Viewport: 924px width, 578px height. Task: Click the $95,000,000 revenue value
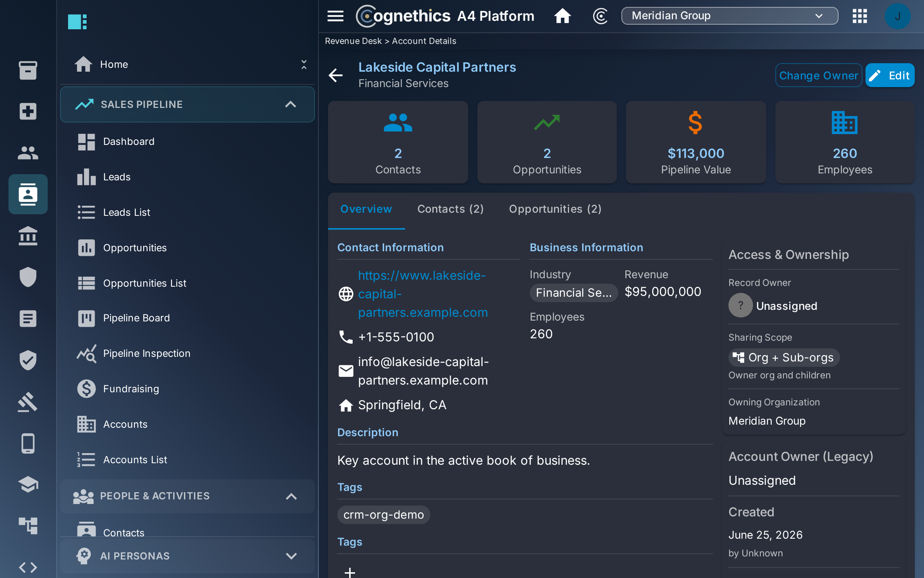[x=663, y=292]
